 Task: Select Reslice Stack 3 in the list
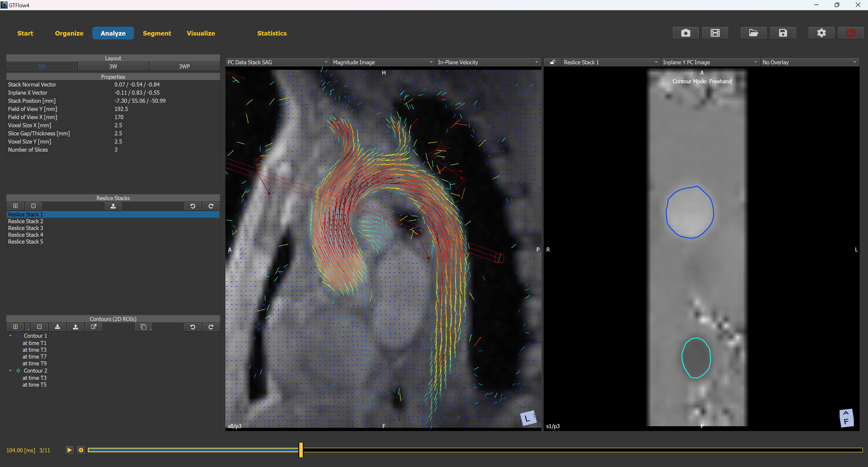click(113, 228)
